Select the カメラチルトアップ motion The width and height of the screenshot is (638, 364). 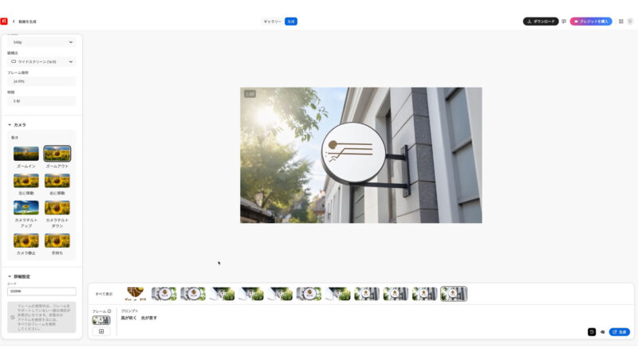coord(26,208)
